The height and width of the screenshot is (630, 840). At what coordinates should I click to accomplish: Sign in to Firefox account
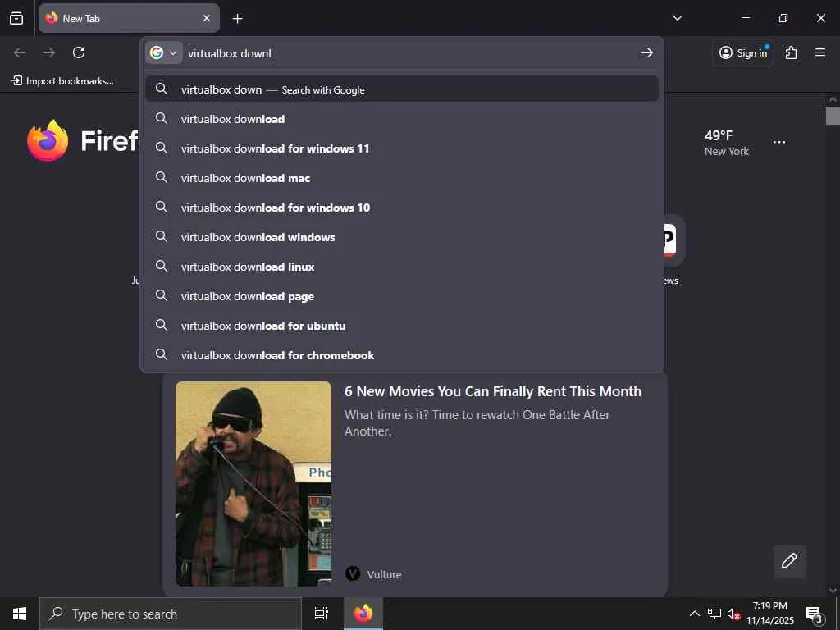coord(743,52)
